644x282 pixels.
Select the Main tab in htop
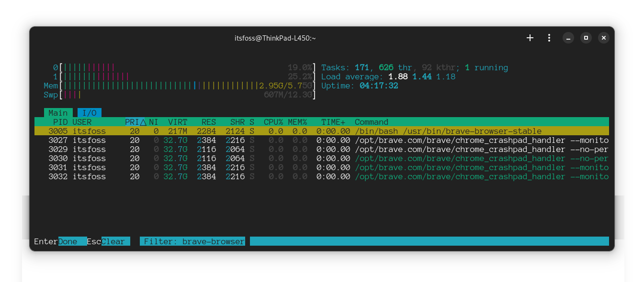58,113
